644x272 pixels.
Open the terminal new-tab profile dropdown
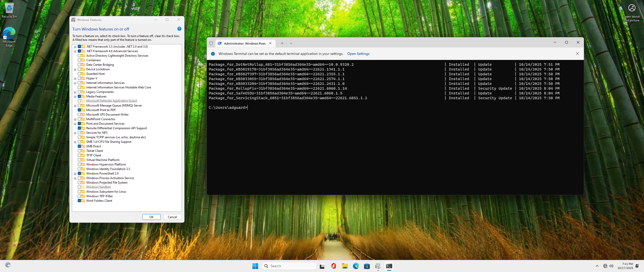click(x=291, y=43)
